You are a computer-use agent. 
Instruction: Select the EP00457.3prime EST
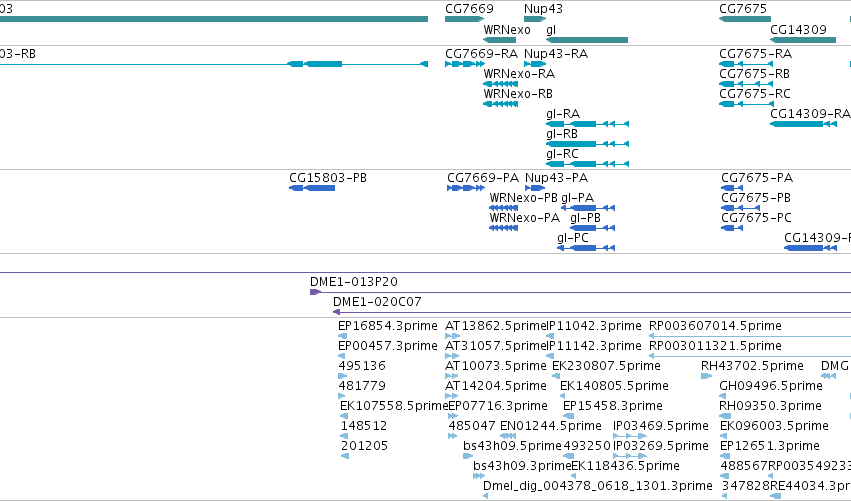pos(342,357)
